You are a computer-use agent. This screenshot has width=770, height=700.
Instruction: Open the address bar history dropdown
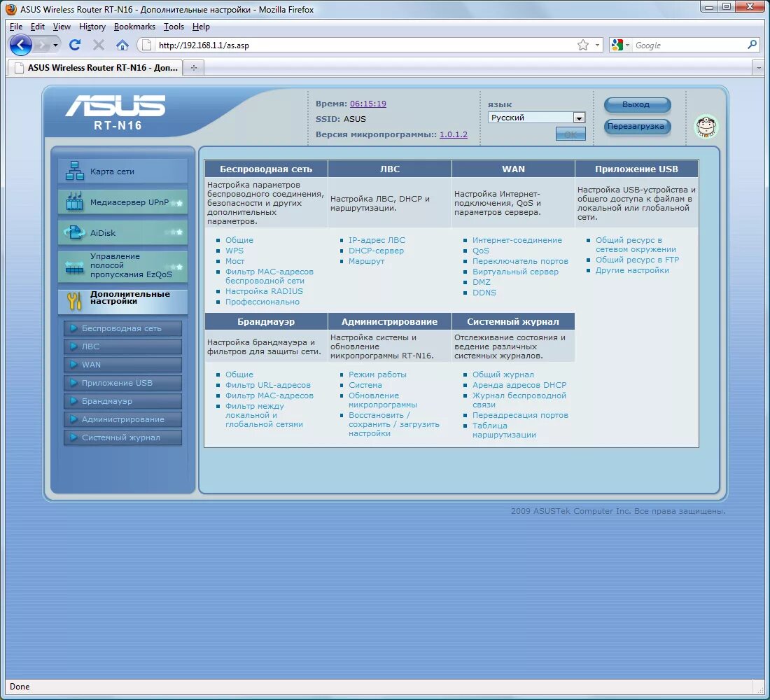tap(597, 45)
